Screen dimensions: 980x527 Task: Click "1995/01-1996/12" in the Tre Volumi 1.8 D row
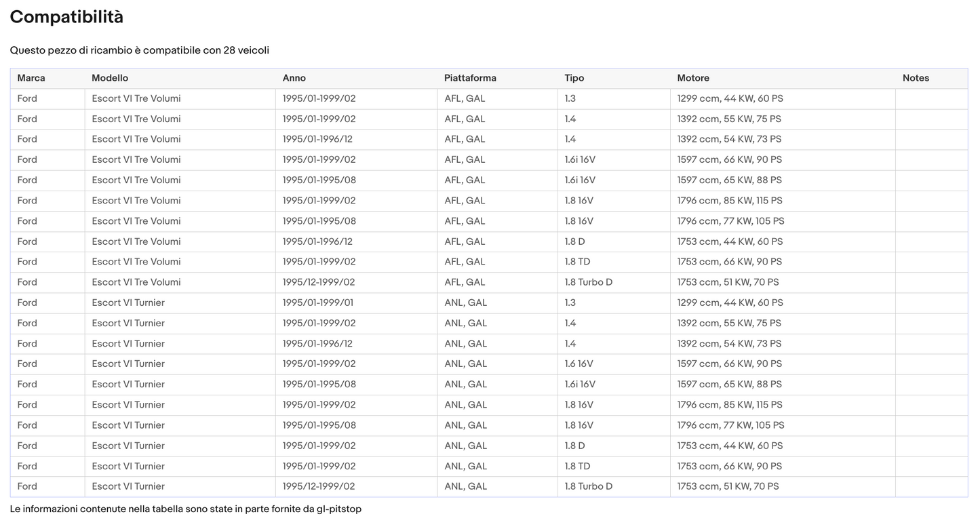[x=317, y=241]
